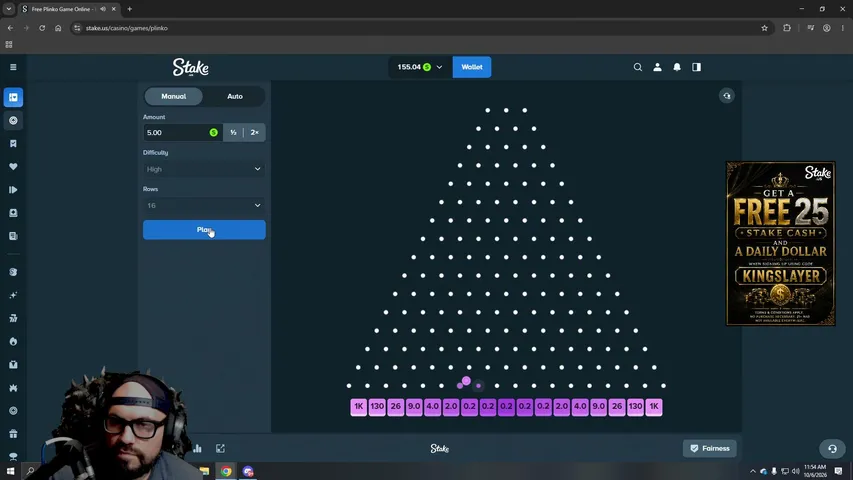This screenshot has width=853, height=480.
Task: Click the icon at the game area's top right
Action: pos(727,96)
